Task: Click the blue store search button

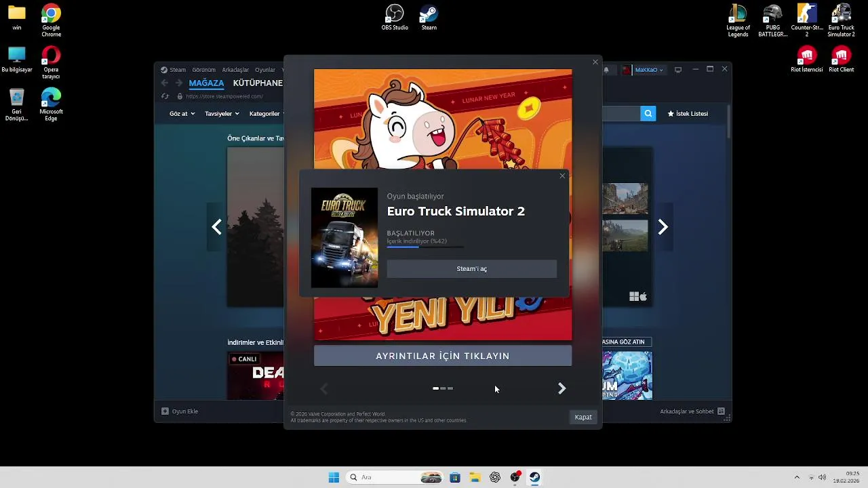Action: pos(648,114)
